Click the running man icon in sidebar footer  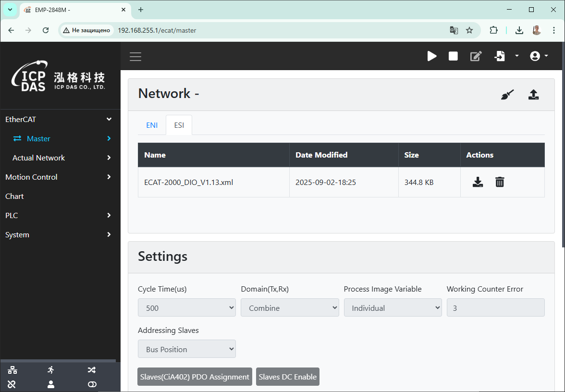pyautogui.click(x=51, y=370)
